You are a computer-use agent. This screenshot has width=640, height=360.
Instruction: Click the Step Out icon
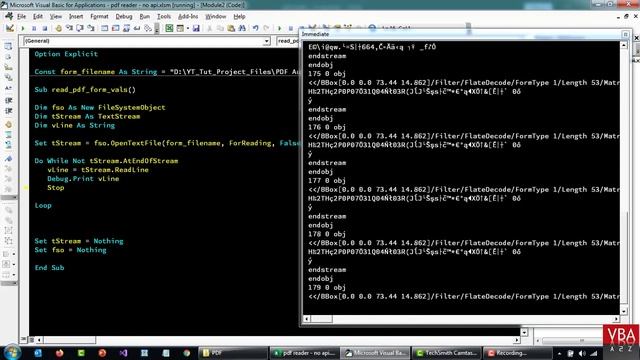click(x=91, y=28)
